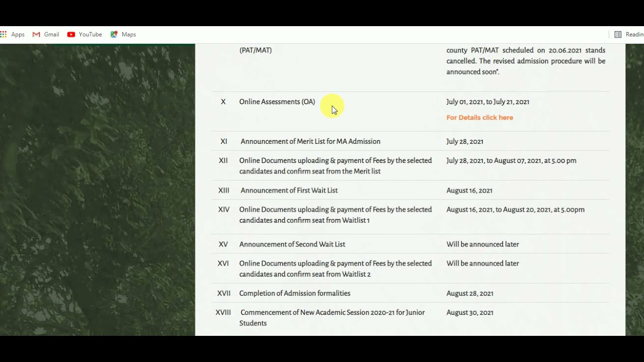Click 'Completion of Admission formalities' text
The height and width of the screenshot is (362, 644).
(x=295, y=293)
